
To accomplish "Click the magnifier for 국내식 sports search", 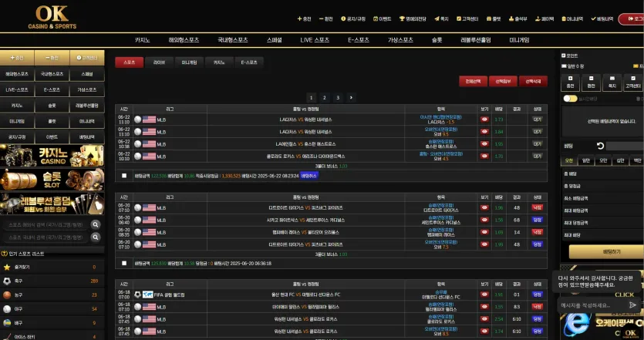I will pyautogui.click(x=96, y=237).
